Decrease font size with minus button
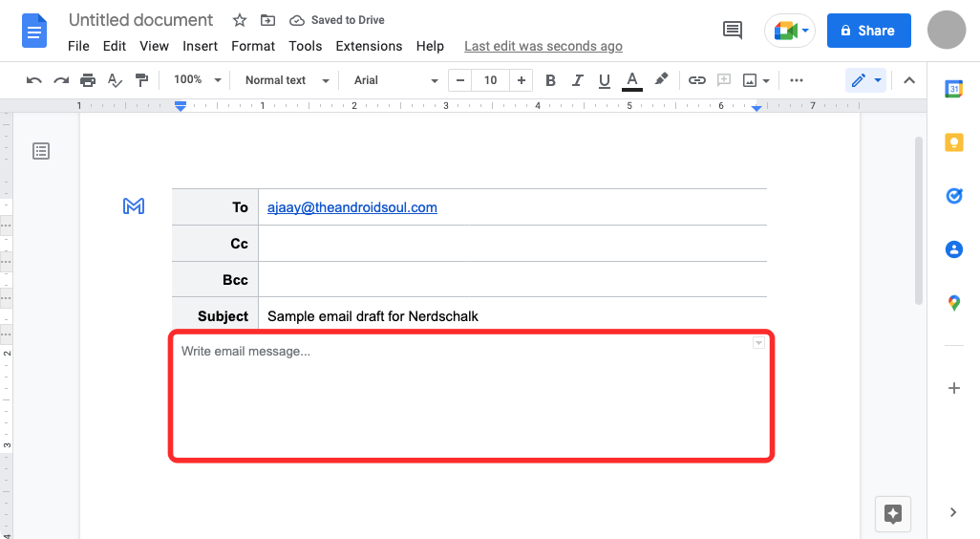Viewport: 980px width, 539px height. [460, 80]
